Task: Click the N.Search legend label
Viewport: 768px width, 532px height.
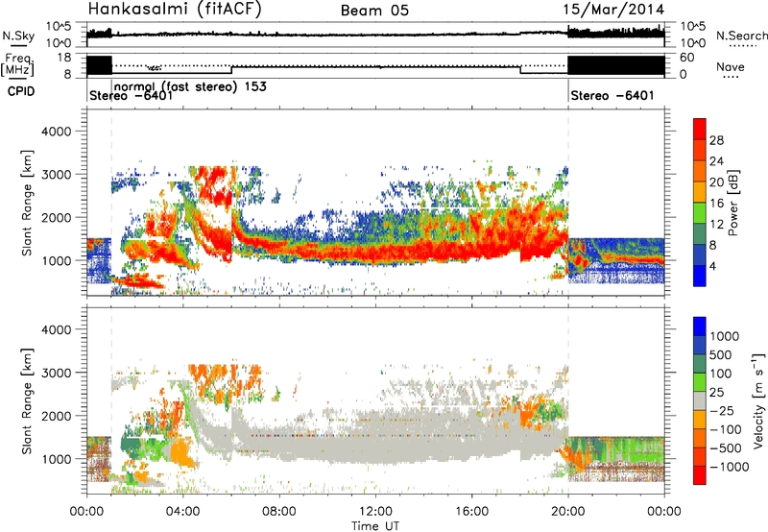Action: [741, 36]
